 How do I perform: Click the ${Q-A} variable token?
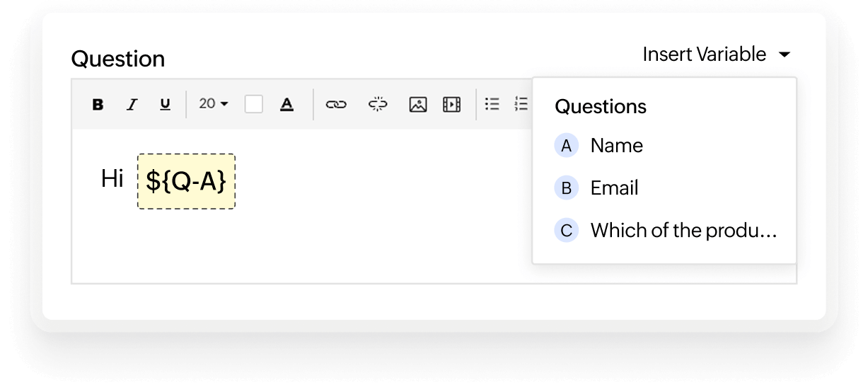tap(186, 181)
